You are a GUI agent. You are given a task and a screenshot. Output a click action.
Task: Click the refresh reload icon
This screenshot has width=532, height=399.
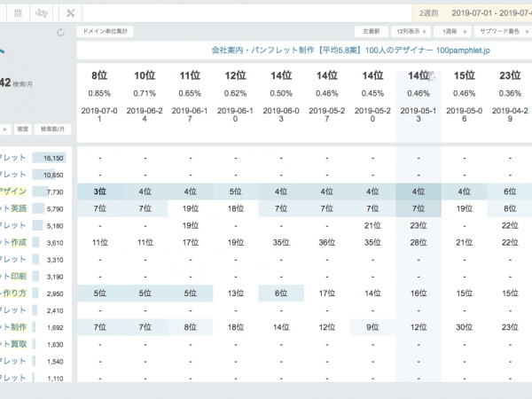(x=60, y=32)
